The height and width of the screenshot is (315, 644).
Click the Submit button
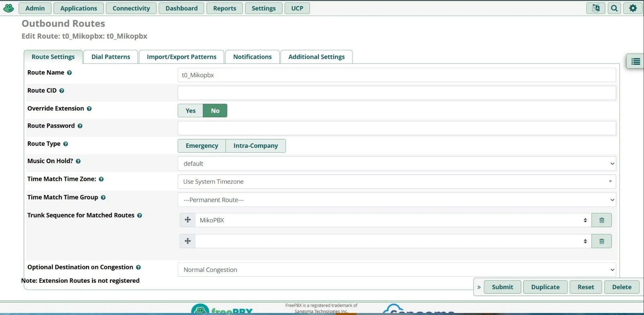502,287
